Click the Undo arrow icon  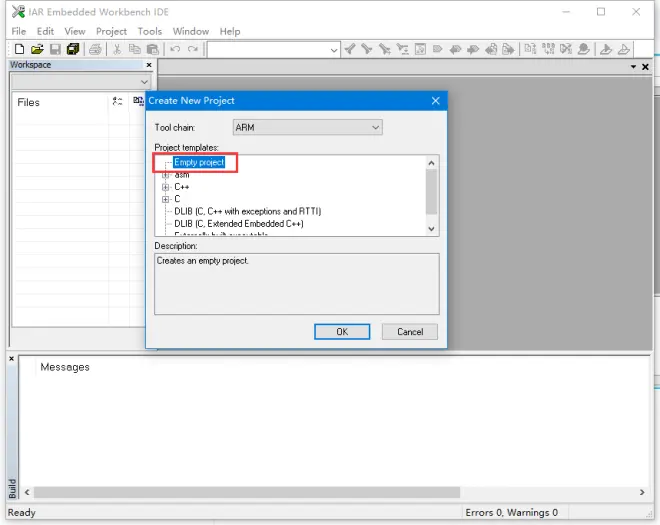(x=175, y=49)
